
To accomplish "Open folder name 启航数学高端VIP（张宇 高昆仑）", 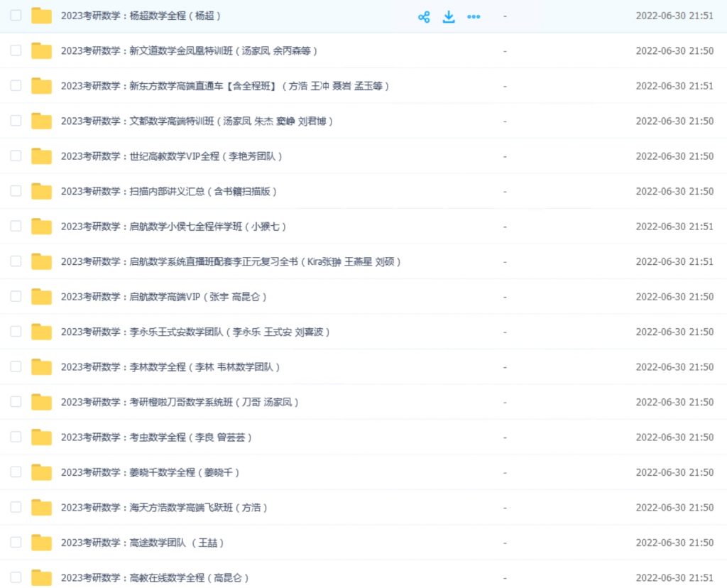I will 164,298.
